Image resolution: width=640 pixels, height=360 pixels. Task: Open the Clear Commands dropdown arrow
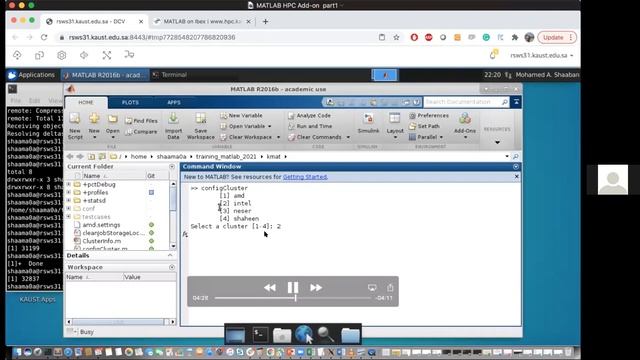(348, 137)
